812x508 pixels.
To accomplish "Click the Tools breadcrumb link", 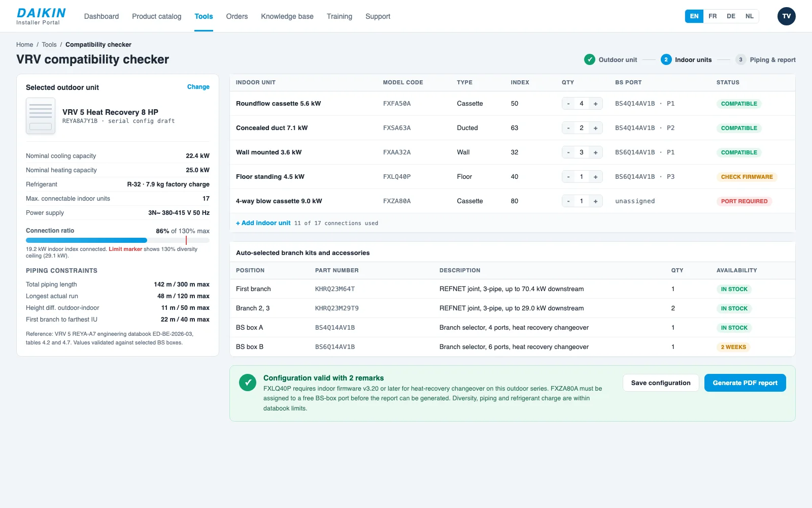I will click(x=49, y=45).
